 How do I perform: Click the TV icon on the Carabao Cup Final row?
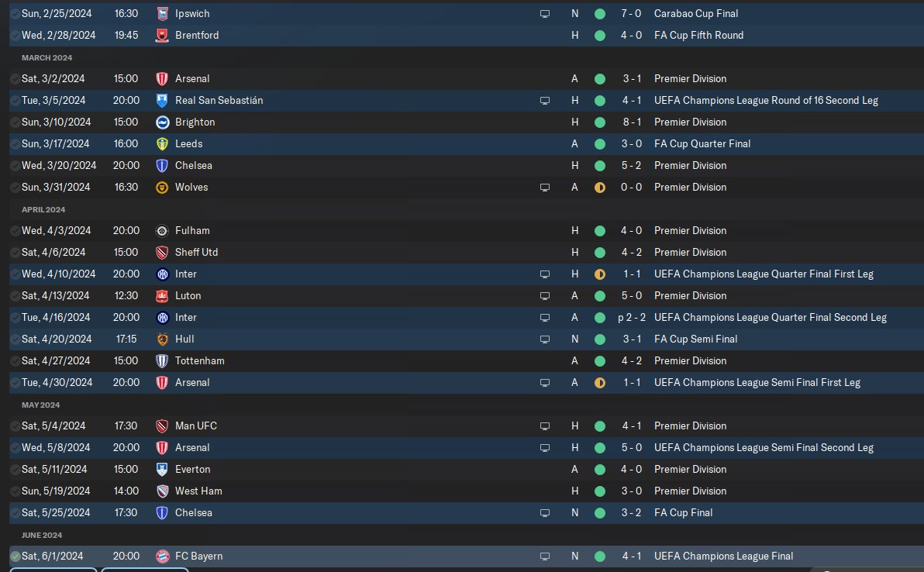(x=545, y=13)
